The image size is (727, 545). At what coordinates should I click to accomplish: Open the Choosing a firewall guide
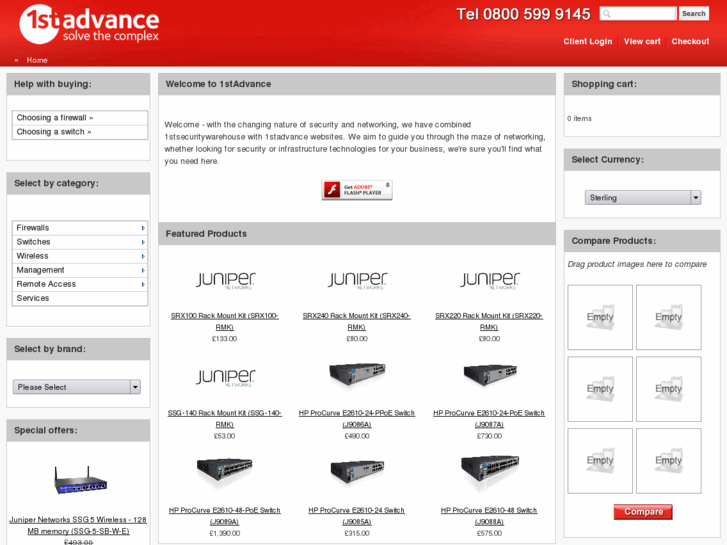pyautogui.click(x=80, y=118)
